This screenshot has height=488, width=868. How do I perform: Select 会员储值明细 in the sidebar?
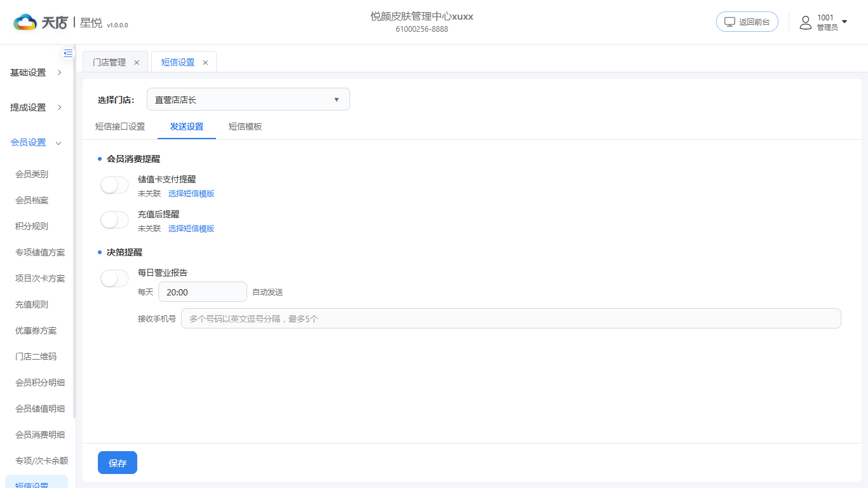[40, 409]
